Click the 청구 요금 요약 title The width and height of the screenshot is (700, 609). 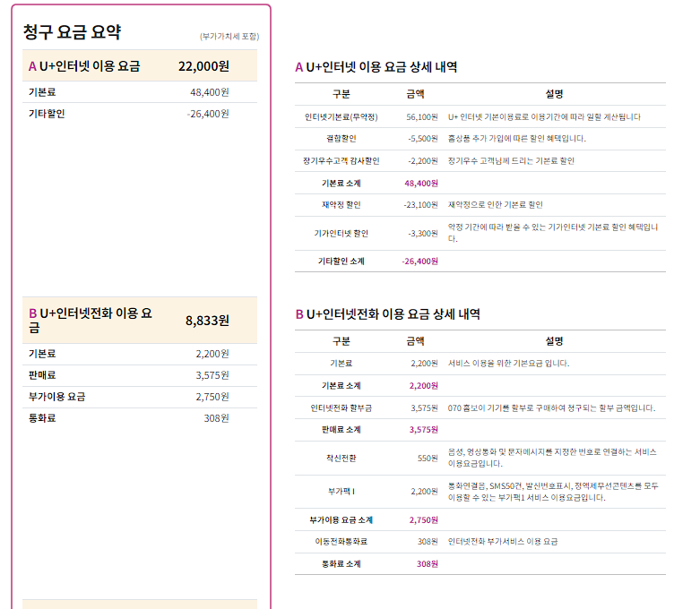[x=72, y=32]
